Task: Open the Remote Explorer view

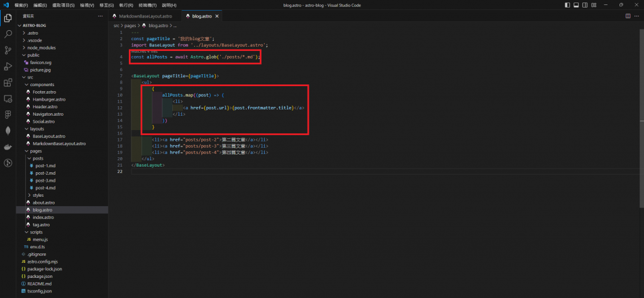Action: coord(8,99)
